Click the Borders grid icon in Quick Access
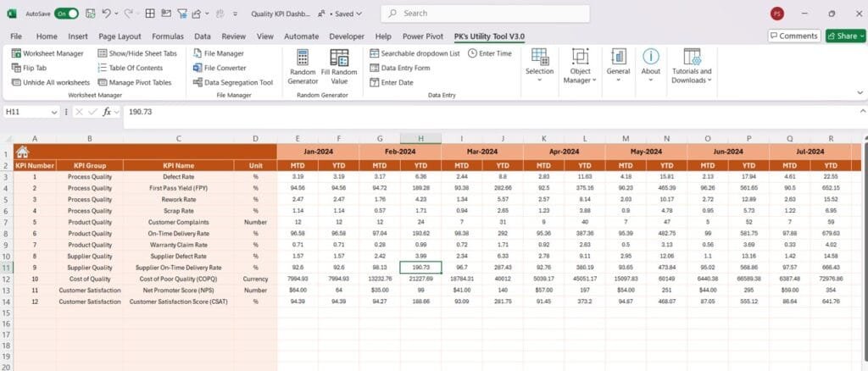This screenshot has height=371, width=868. click(150, 14)
